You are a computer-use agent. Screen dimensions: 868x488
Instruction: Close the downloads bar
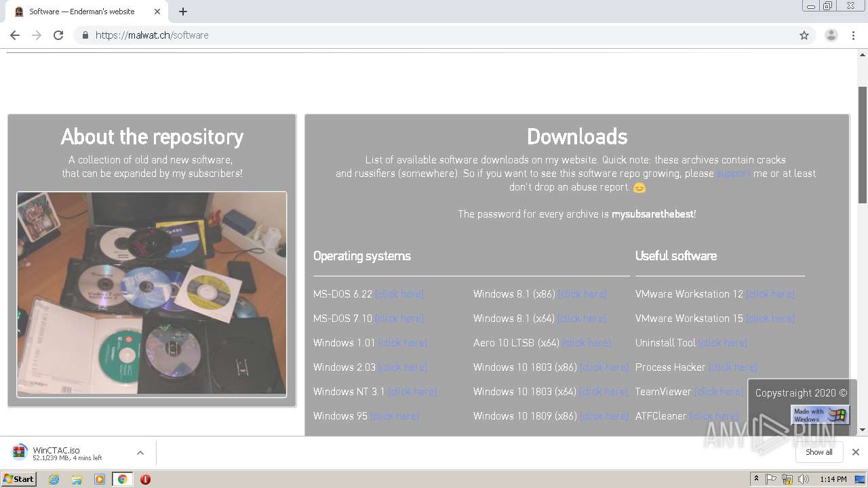pos(855,452)
